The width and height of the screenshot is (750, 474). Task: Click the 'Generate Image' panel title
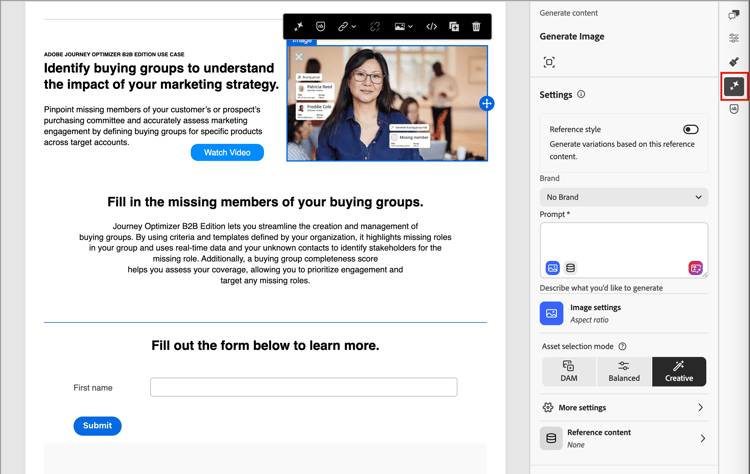572,36
